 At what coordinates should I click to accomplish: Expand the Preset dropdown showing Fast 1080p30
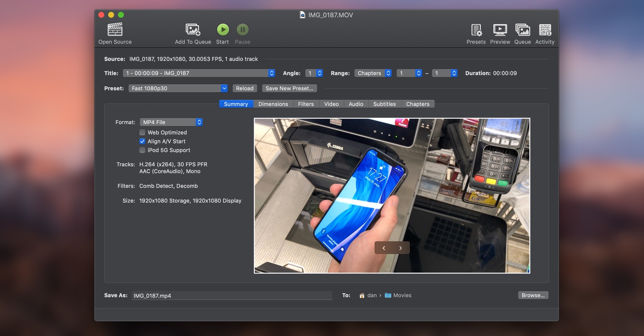point(178,88)
